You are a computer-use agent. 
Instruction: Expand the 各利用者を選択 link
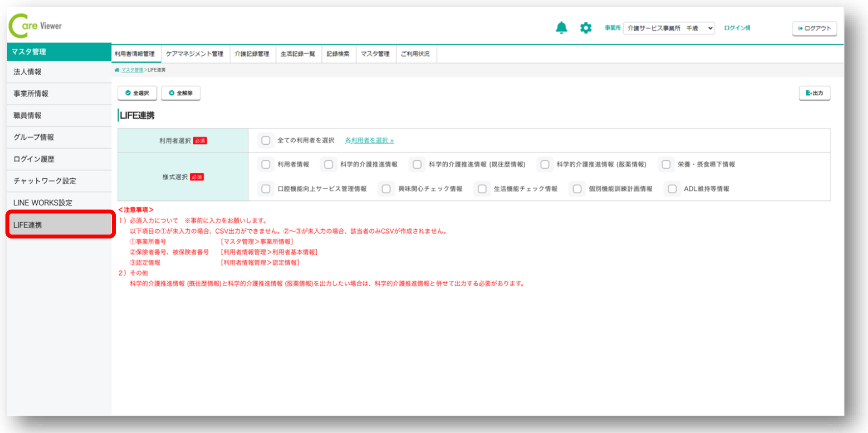(x=369, y=141)
